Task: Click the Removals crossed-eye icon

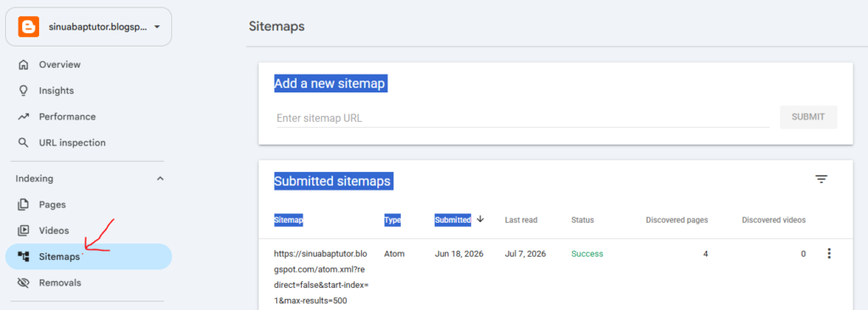Action: [x=23, y=283]
